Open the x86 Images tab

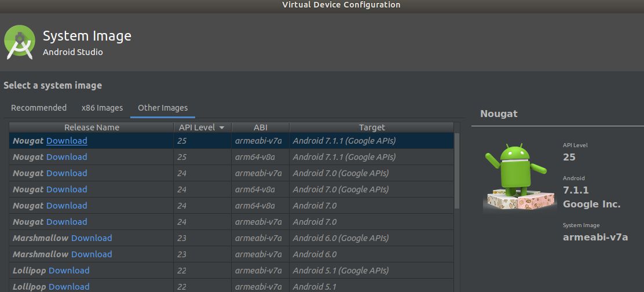(102, 108)
